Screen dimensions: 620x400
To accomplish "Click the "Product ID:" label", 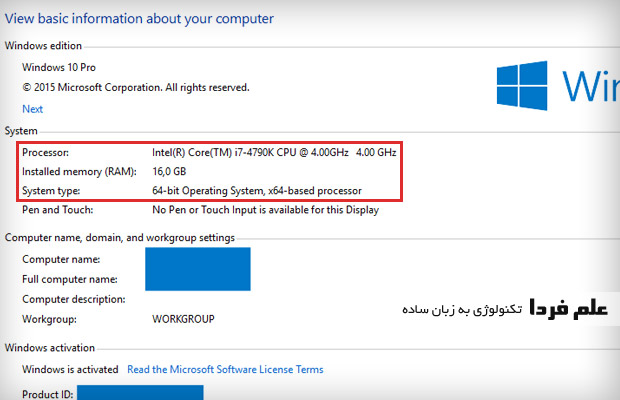I will point(47,394).
